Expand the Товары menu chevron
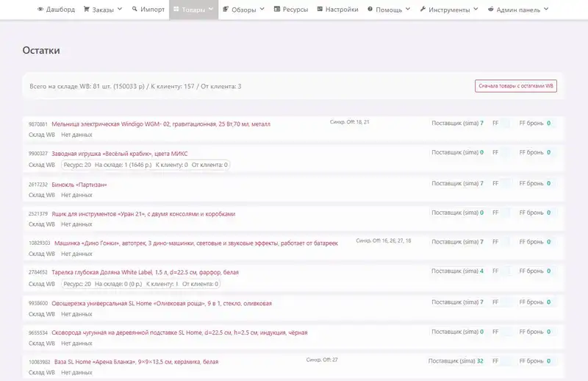 point(211,9)
